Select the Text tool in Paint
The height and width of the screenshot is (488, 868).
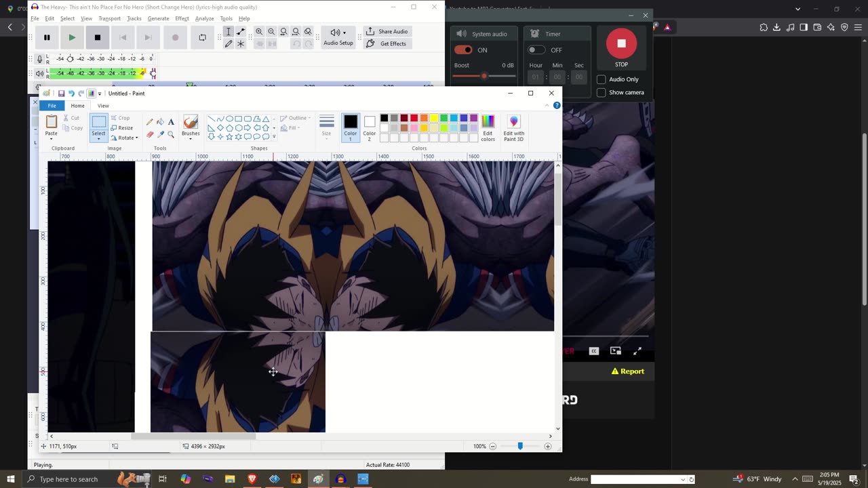pos(171,122)
